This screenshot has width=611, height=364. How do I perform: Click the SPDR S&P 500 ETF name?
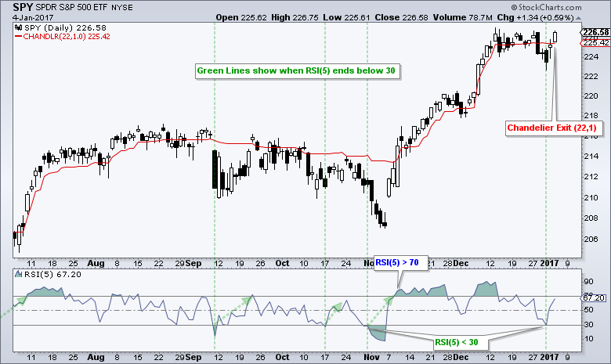click(72, 7)
